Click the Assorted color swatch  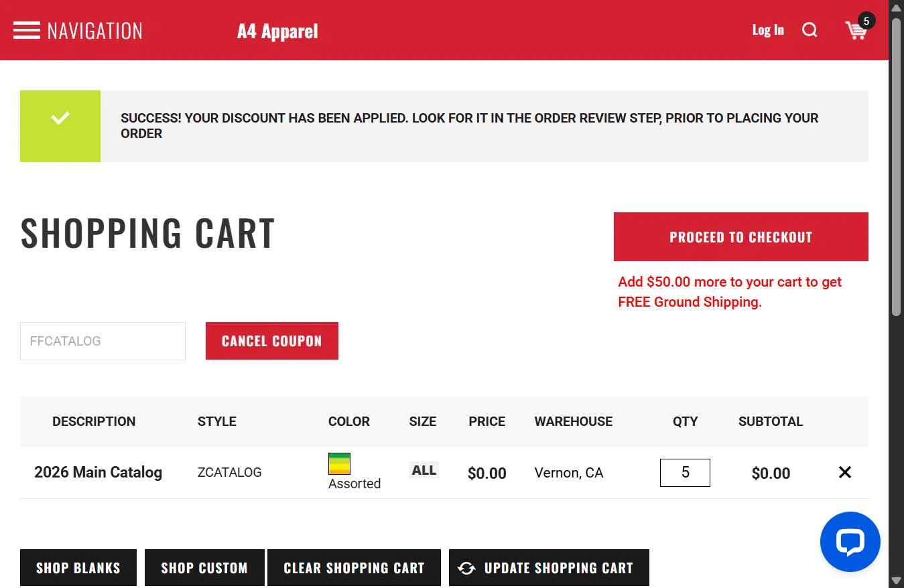pyautogui.click(x=339, y=463)
